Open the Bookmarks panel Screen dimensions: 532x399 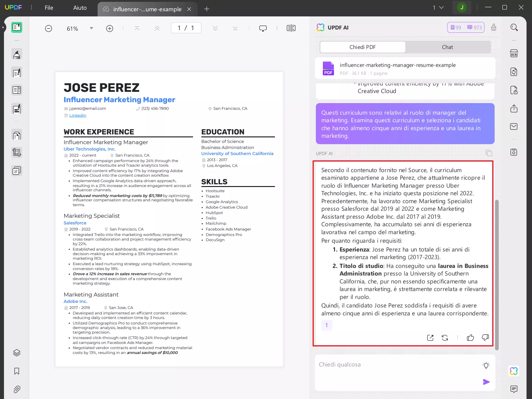(17, 371)
